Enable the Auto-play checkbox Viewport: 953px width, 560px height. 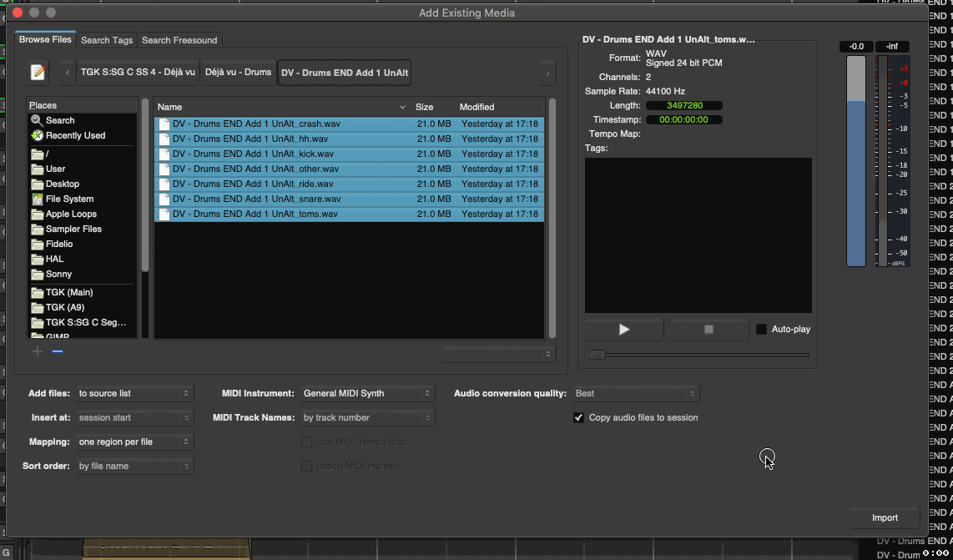coord(761,330)
